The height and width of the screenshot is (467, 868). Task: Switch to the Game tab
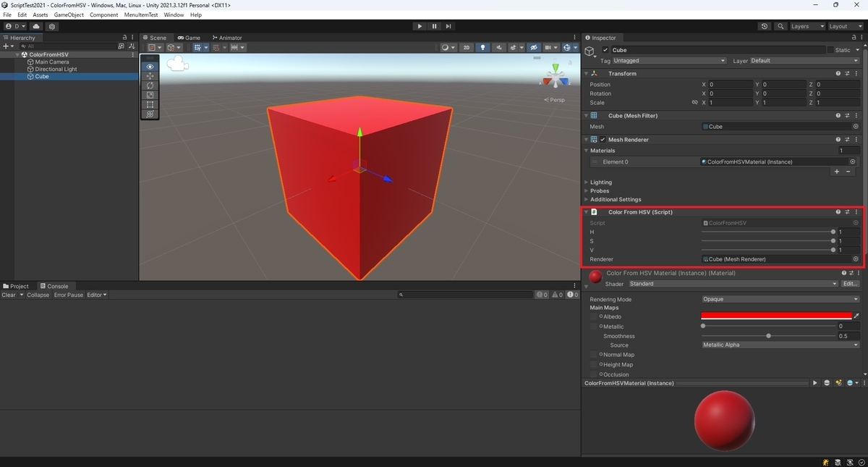pyautogui.click(x=189, y=38)
